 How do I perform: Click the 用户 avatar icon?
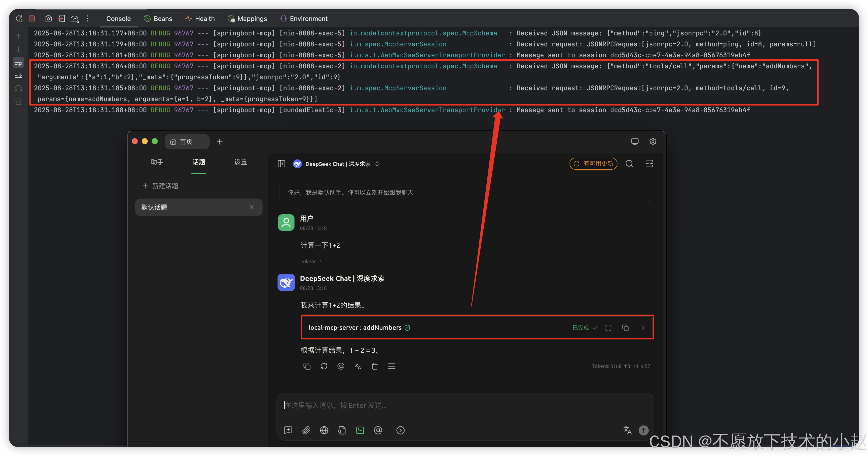[286, 222]
